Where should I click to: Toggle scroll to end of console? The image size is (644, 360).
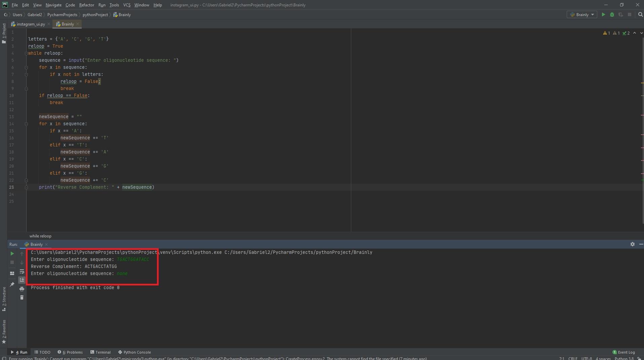[x=22, y=280]
